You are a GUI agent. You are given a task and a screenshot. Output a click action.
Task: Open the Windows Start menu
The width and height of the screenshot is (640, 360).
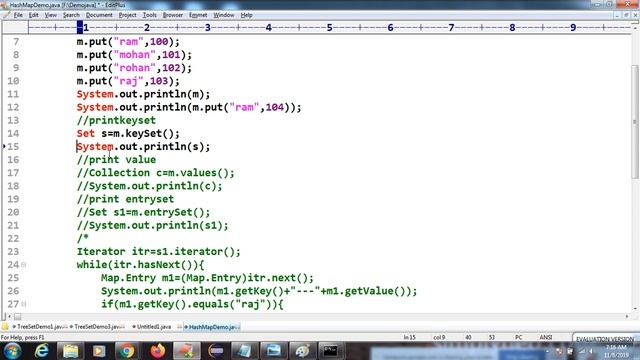12,351
